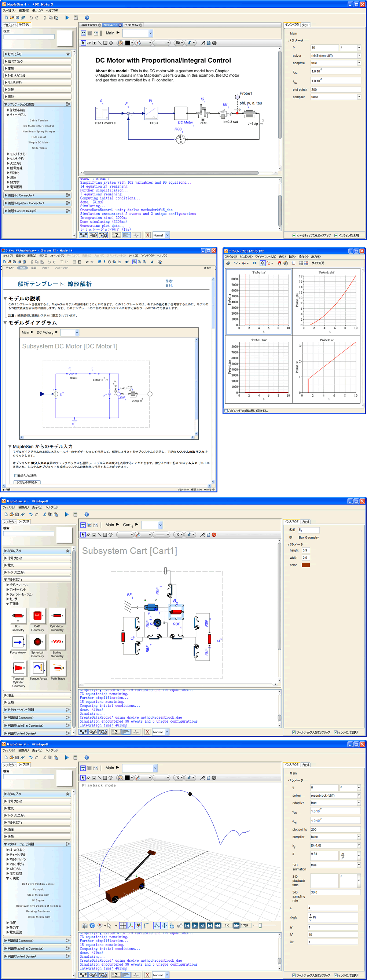Run simulation in the DC_Motor3 window toolbar
Screen dimensions: 367x980
coord(67,18)
